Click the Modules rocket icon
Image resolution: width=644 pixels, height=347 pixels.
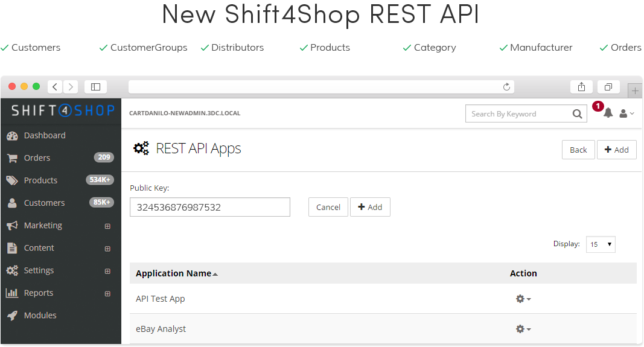(12, 316)
